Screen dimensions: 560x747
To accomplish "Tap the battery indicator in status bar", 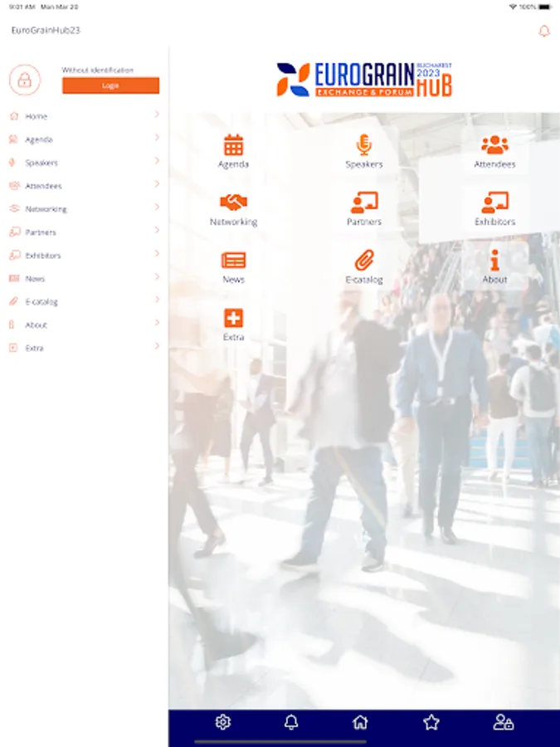I will coord(545,7).
